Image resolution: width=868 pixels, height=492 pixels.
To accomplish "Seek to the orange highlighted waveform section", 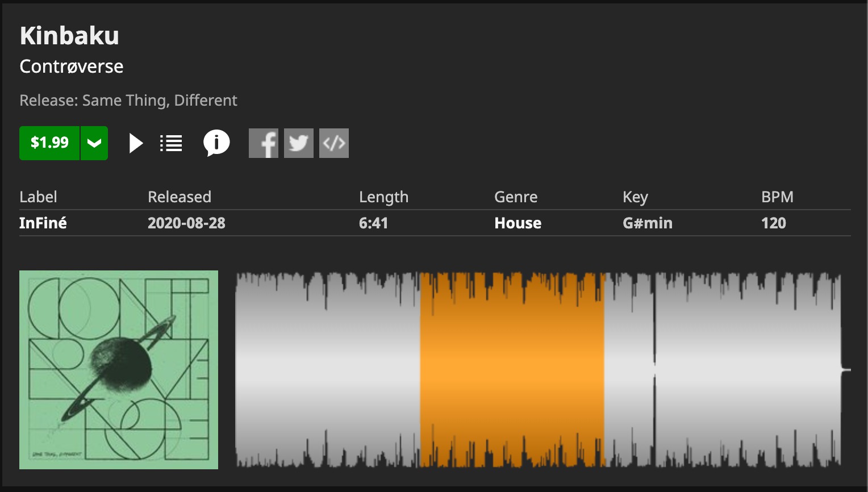I will (512, 370).
